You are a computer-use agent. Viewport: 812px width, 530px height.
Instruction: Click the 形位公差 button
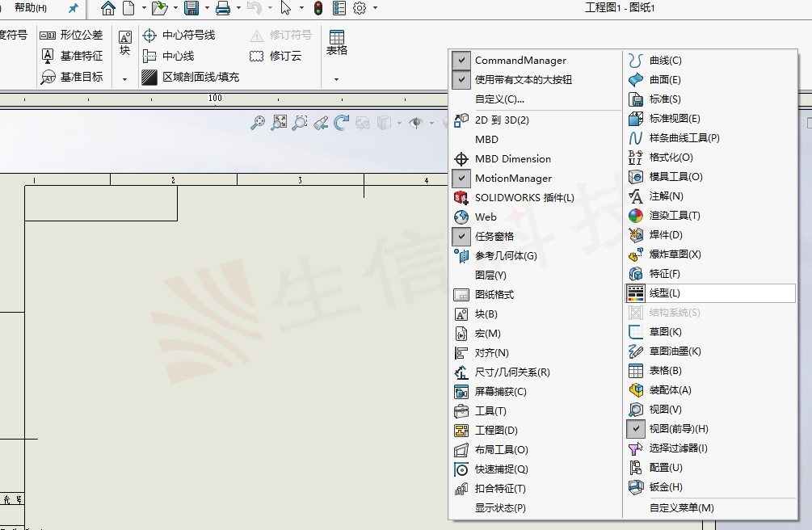pyautogui.click(x=71, y=35)
